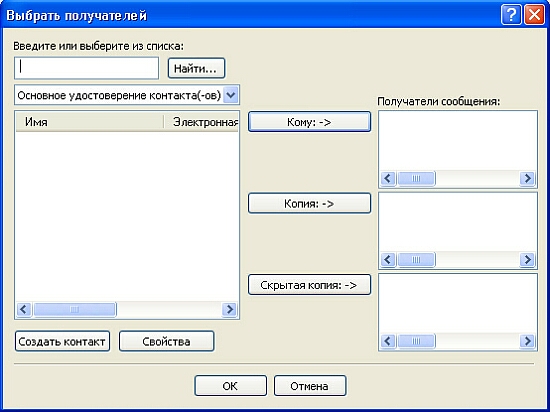Click the Кому recipients box right scroll arrow
Viewport: 550px width, 412px height.
527,178
